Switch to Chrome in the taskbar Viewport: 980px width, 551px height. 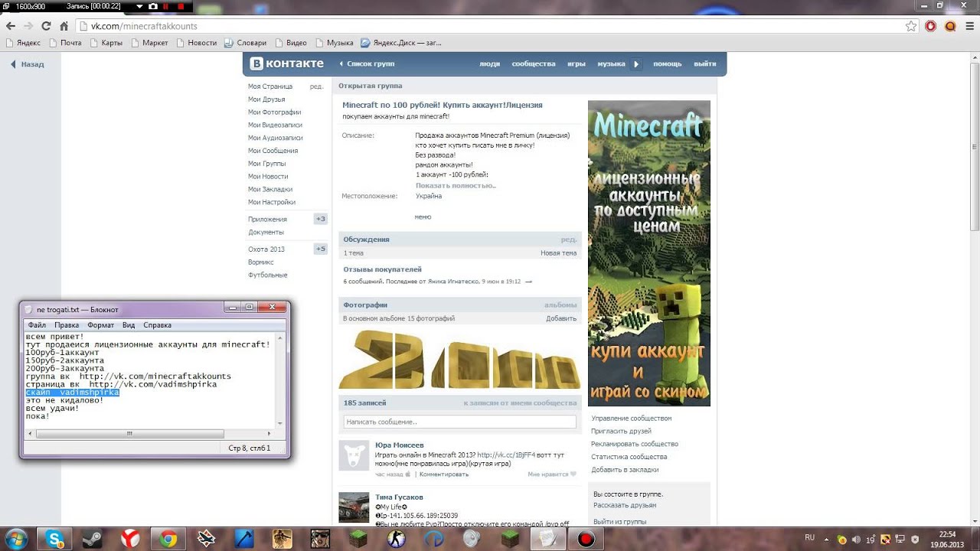168,539
